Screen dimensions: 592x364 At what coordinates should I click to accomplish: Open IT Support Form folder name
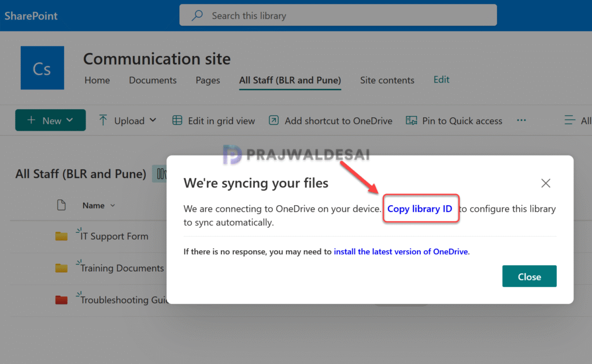(x=114, y=236)
